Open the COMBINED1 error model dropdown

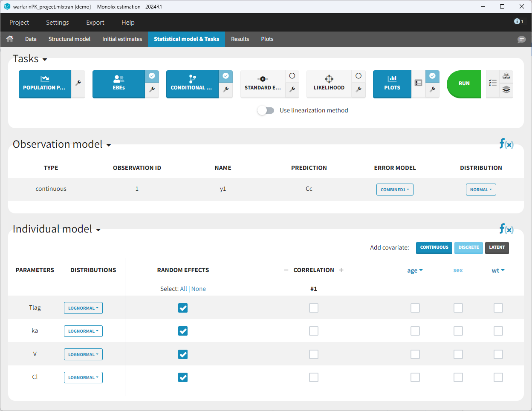pos(395,190)
